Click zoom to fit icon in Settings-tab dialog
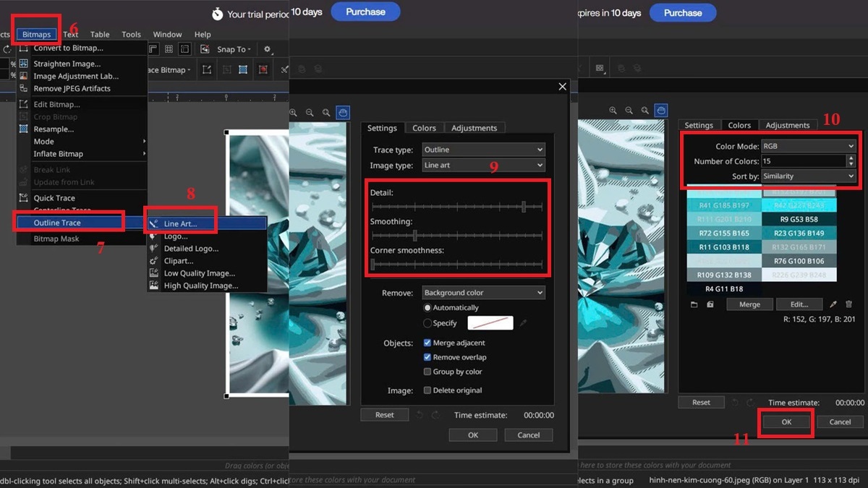 pos(326,113)
